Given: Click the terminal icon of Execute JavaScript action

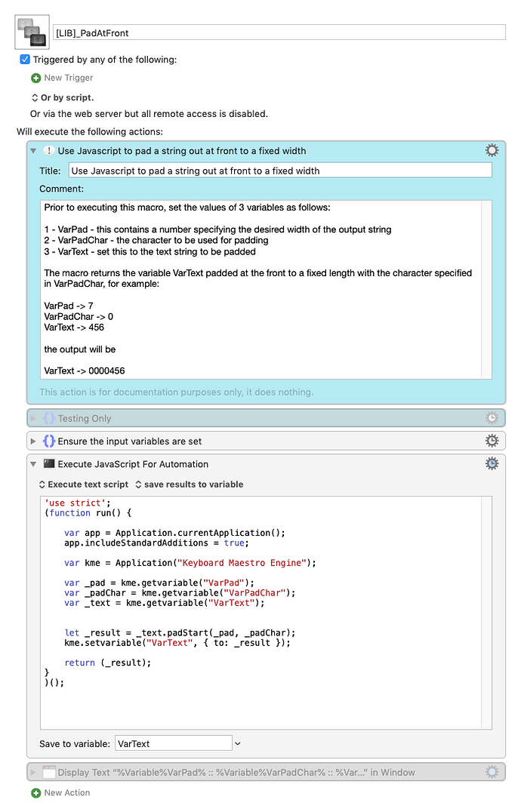Looking at the screenshot, I should point(48,464).
